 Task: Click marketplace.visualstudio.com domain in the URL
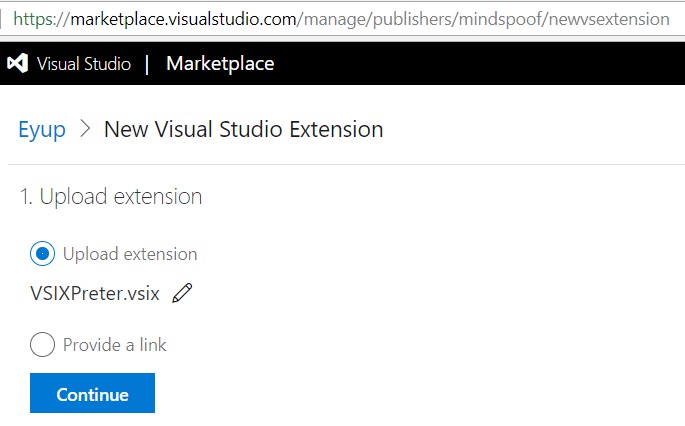coord(183,19)
